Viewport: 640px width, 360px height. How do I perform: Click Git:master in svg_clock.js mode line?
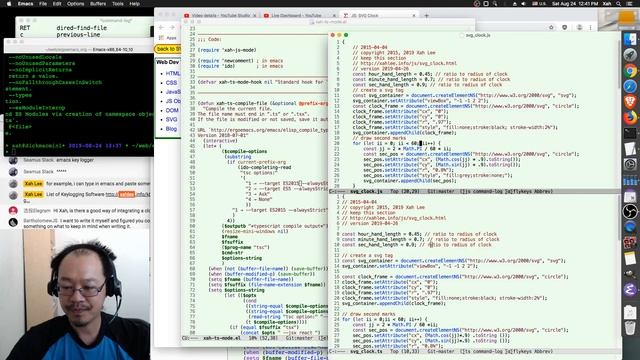441,191
